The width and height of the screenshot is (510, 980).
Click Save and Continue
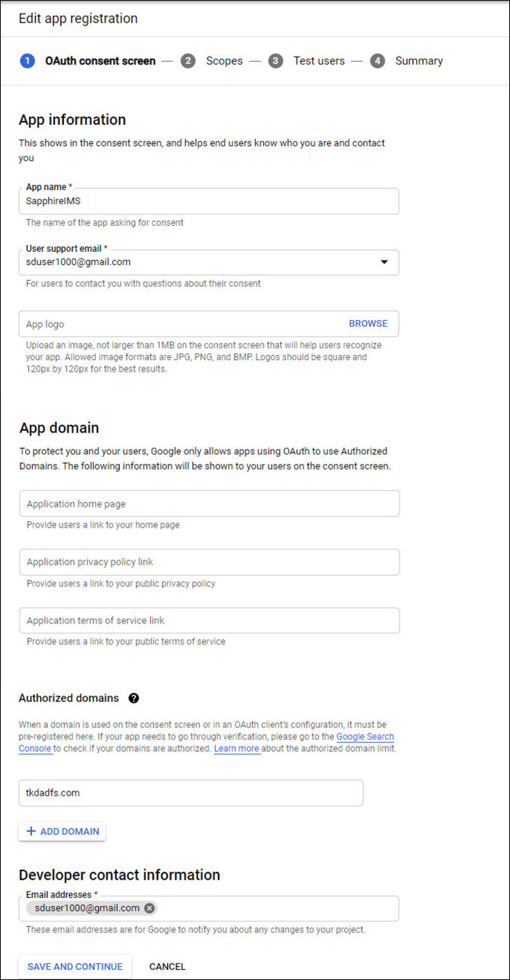point(75,966)
